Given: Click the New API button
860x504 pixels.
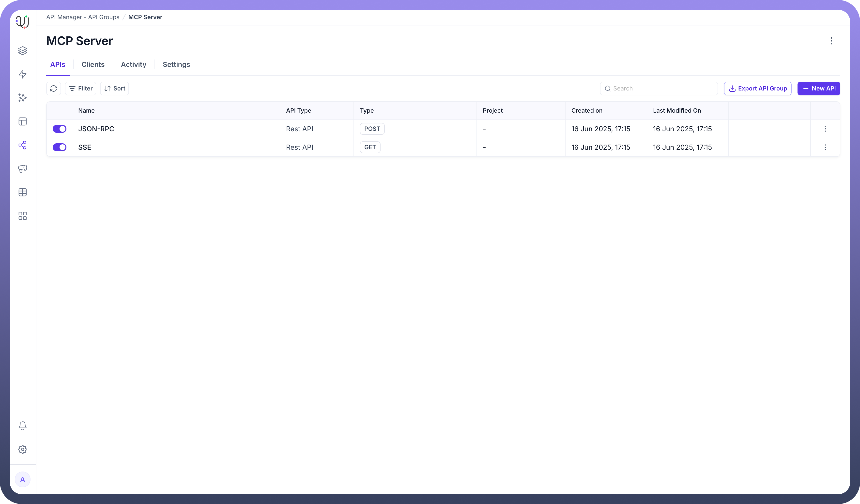Looking at the screenshot, I should click(x=818, y=89).
